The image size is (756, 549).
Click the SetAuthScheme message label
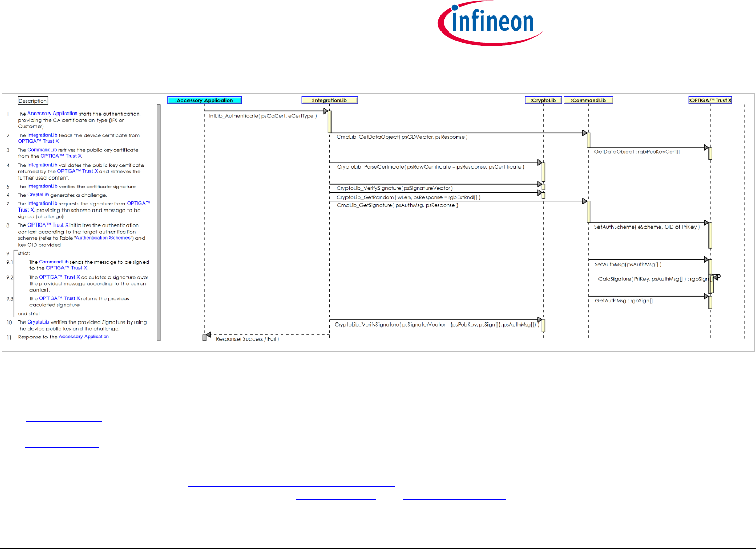click(x=647, y=227)
